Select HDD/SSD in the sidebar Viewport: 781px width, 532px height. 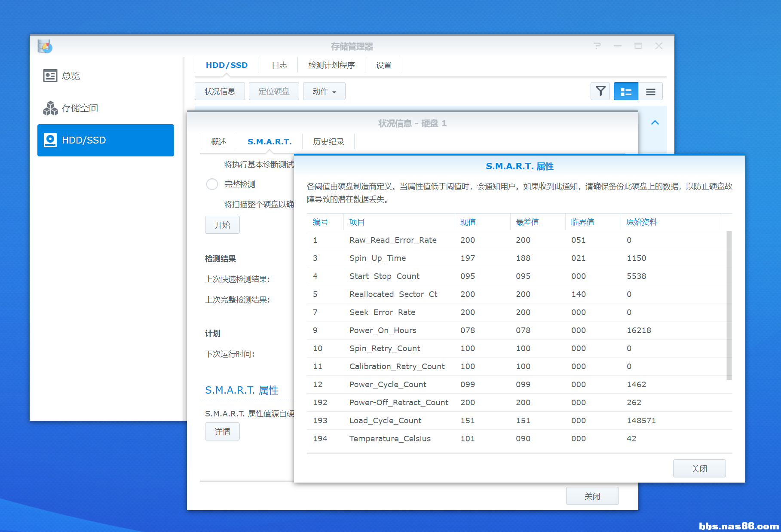tap(106, 140)
